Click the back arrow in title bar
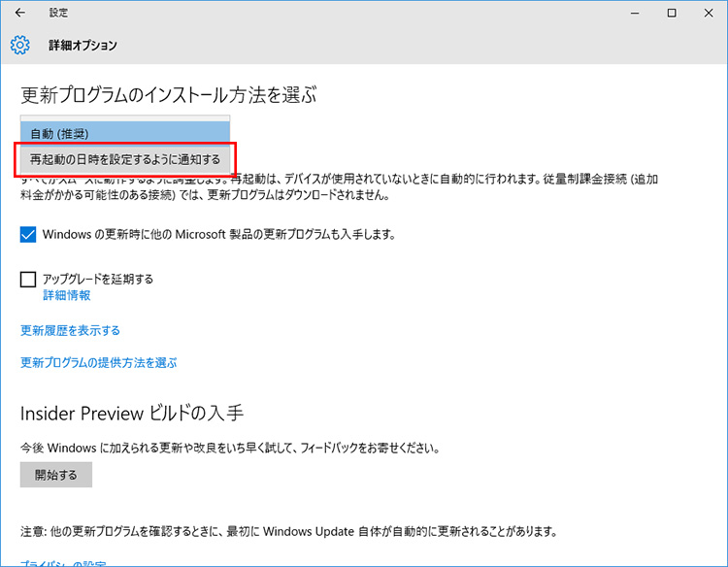 pyautogui.click(x=20, y=14)
